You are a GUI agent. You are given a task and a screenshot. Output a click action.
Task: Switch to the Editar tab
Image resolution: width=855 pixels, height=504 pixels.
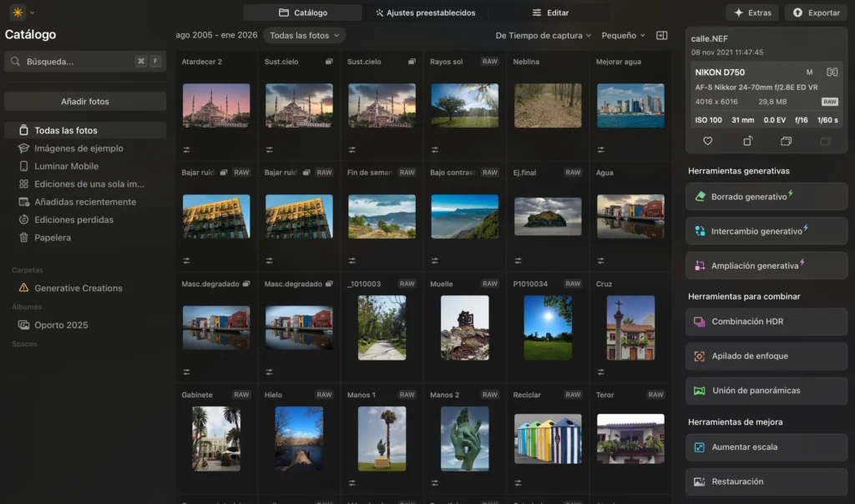pyautogui.click(x=550, y=13)
